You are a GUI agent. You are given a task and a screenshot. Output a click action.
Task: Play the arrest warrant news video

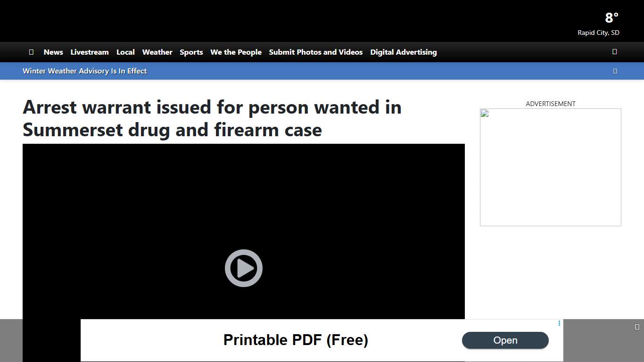[243, 268]
